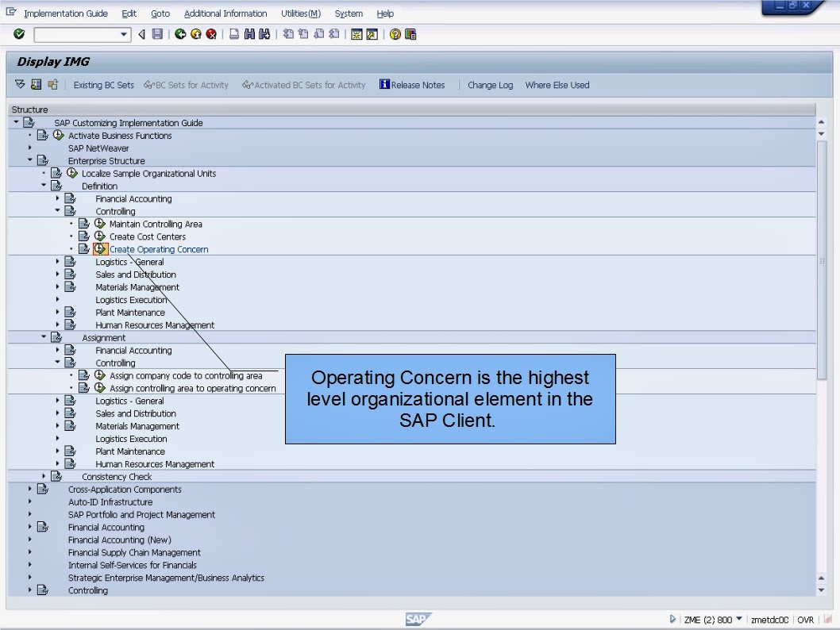
Task: Click the execute icon beside Create Operating Concern
Action: click(100, 248)
